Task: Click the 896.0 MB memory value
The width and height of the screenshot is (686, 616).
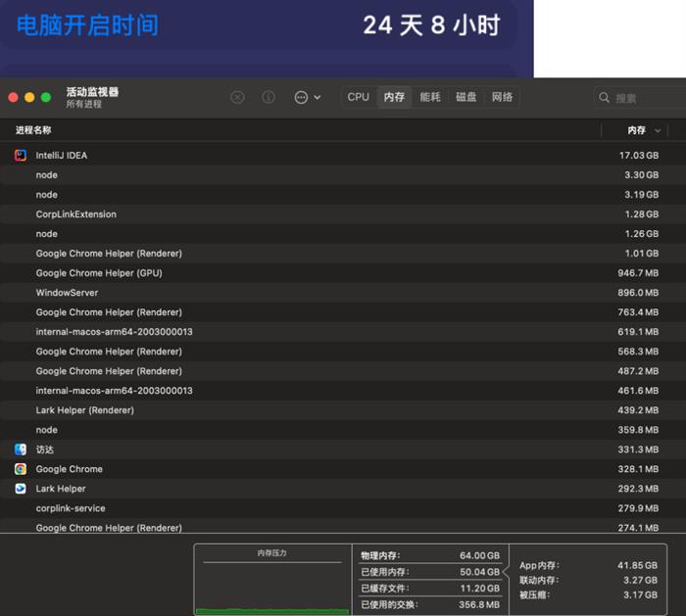Action: point(638,293)
